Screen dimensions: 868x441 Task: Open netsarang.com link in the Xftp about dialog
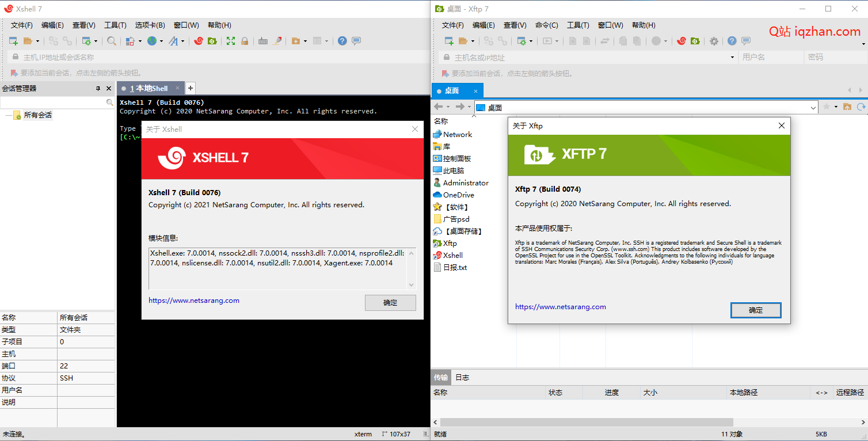[561, 307]
